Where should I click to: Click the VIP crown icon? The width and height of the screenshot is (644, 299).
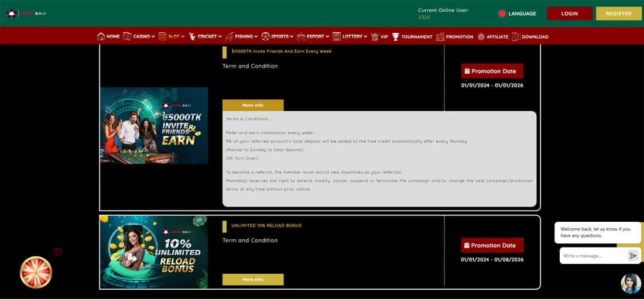[x=375, y=36]
